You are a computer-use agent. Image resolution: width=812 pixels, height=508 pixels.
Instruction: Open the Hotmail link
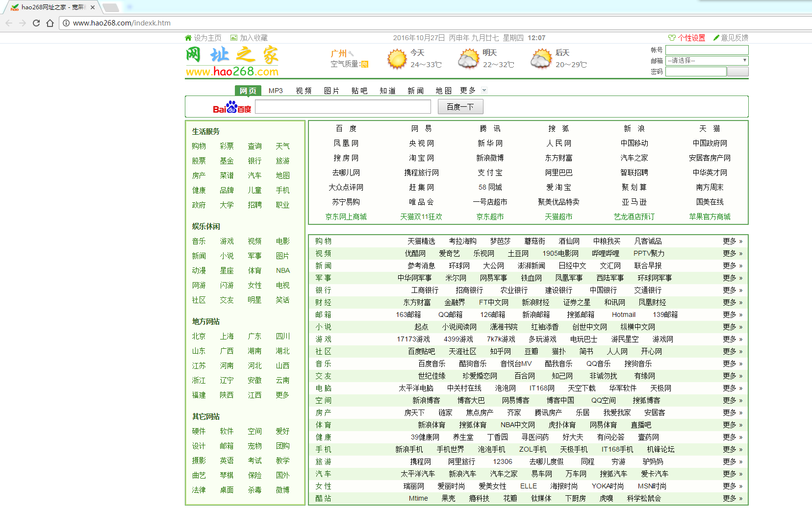tap(624, 314)
